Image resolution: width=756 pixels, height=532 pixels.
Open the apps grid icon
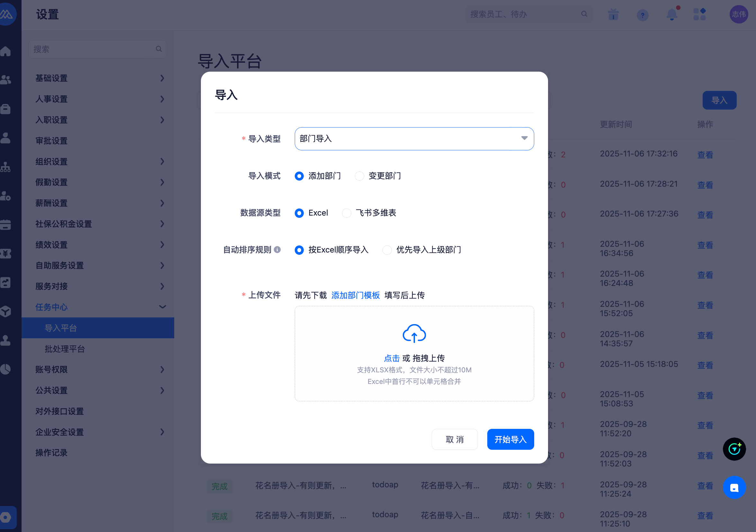point(699,14)
